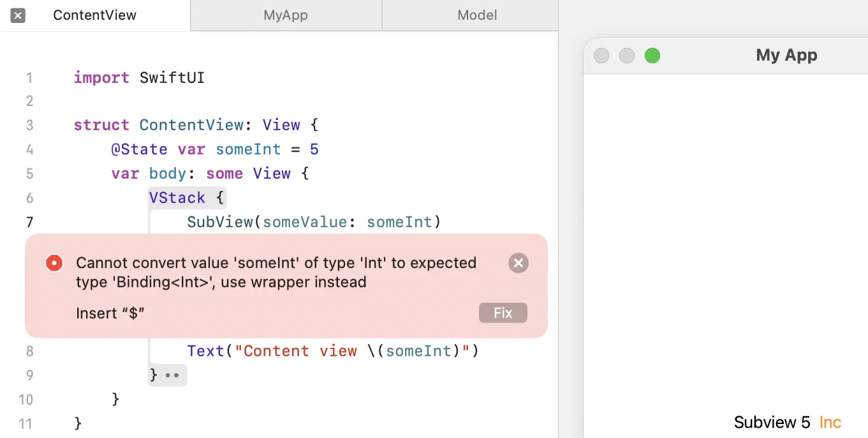Click the Inc button in My App window
This screenshot has width=868, height=438.
[830, 422]
